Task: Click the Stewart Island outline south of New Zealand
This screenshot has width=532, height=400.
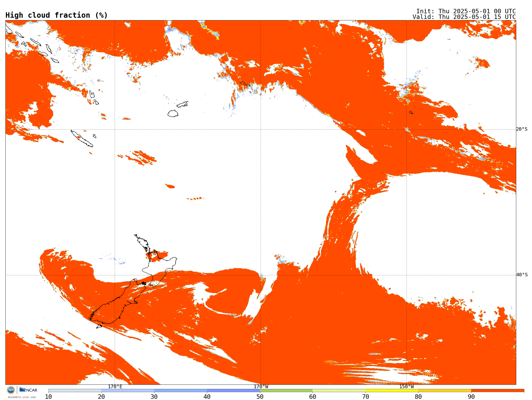Action: 99,326
